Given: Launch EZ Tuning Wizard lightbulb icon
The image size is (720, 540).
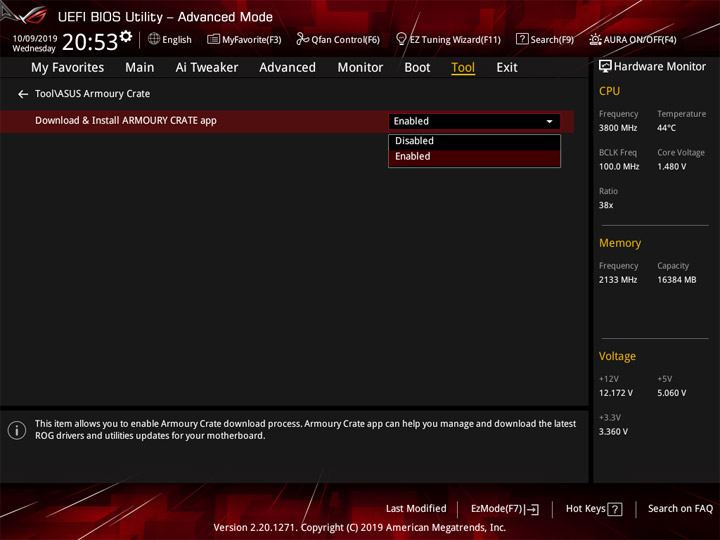Looking at the screenshot, I should [x=401, y=39].
